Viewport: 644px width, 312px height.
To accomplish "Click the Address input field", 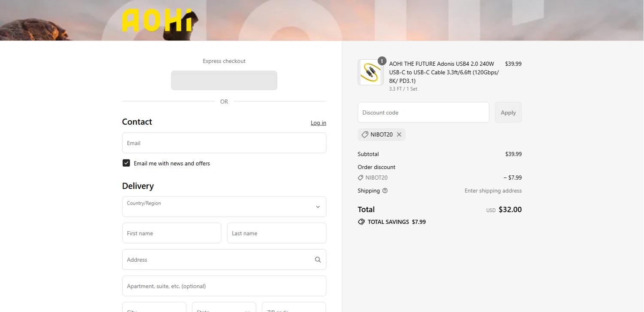I will click(x=224, y=260).
